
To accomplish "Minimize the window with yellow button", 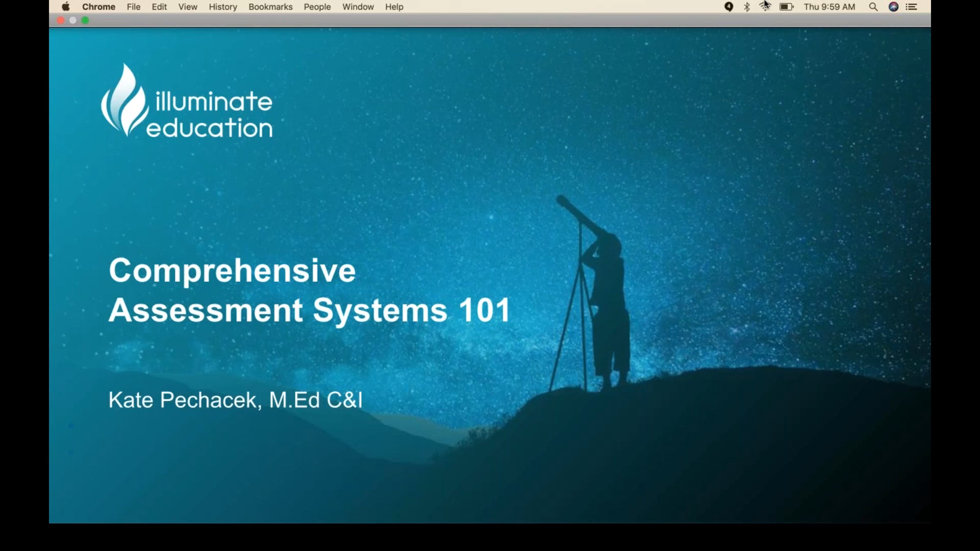I will (73, 20).
